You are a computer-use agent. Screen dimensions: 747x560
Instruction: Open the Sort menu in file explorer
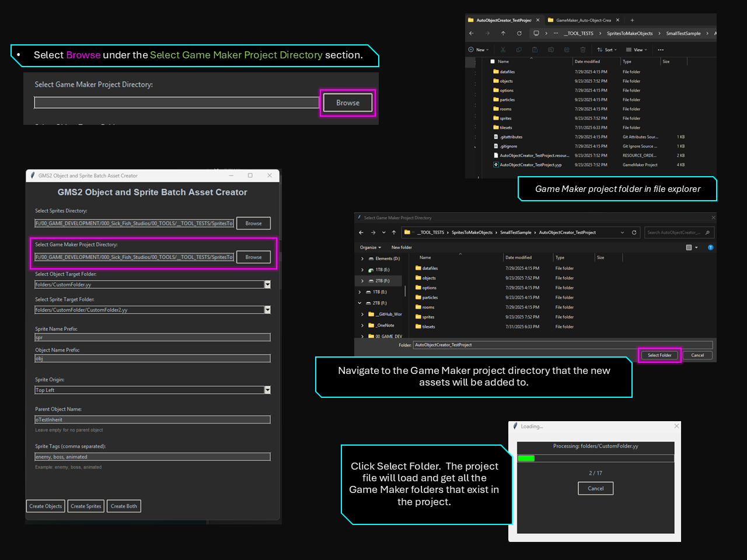(607, 50)
